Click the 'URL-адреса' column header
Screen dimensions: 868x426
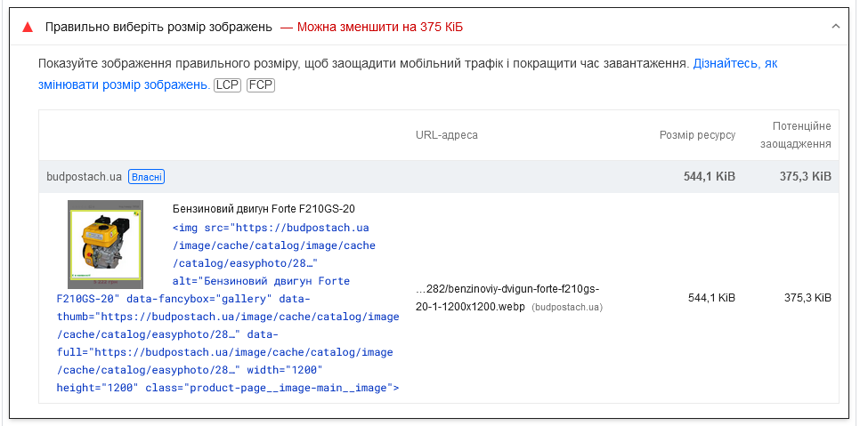tap(447, 135)
